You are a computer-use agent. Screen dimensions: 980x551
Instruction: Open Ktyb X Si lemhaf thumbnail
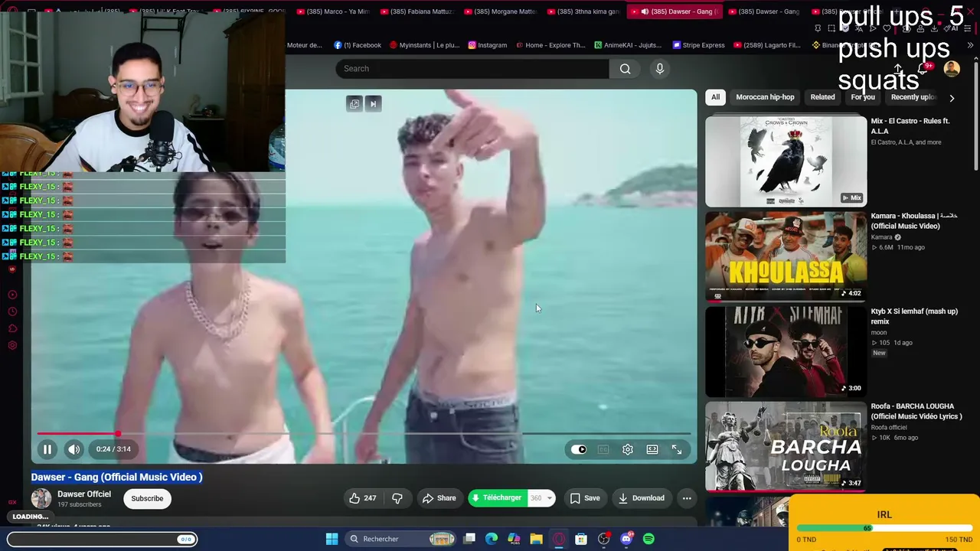click(x=786, y=351)
